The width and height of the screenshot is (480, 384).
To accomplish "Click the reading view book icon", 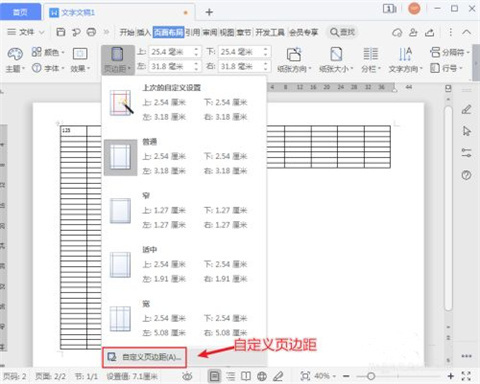I will [x=246, y=376].
